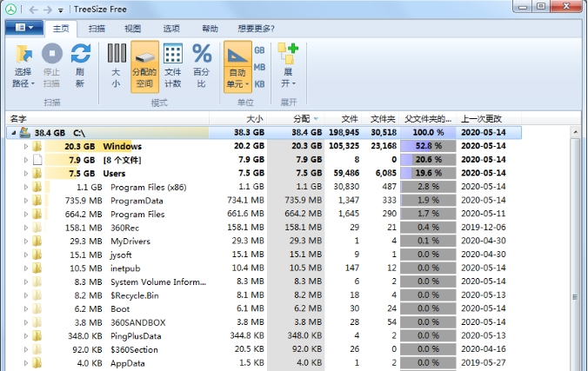Viewport: 588px width, 371px height.
Task: Click the 734.1 MB size cell
Action: click(245, 200)
